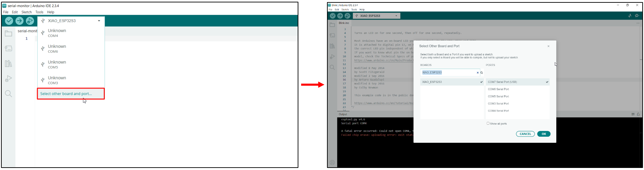This screenshot has width=644, height=170.
Task: Click the CANCEL button in dialog
Action: (x=525, y=134)
